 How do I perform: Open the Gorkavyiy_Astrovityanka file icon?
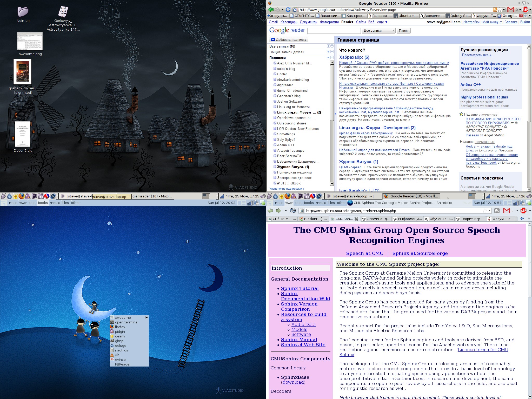(63, 12)
